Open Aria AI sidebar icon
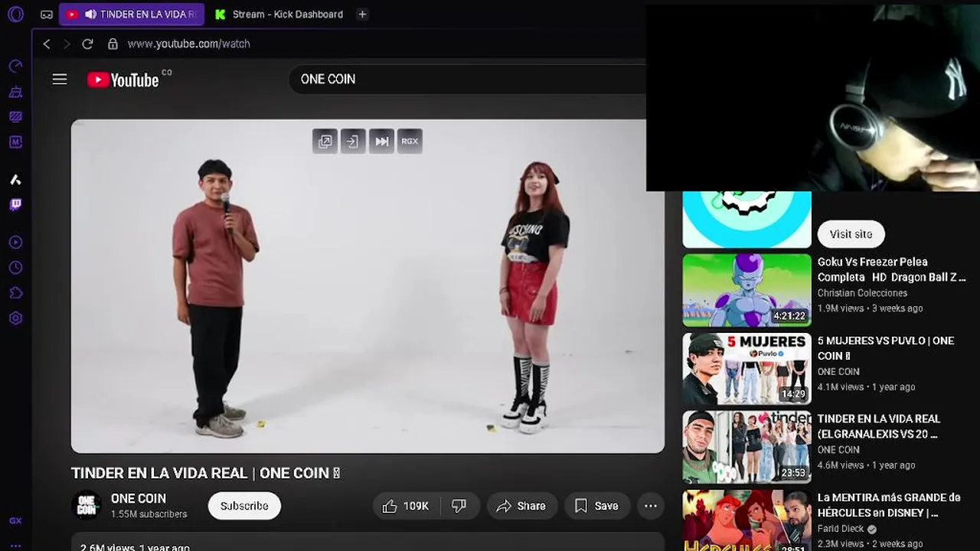The width and height of the screenshot is (980, 551). coord(15,180)
